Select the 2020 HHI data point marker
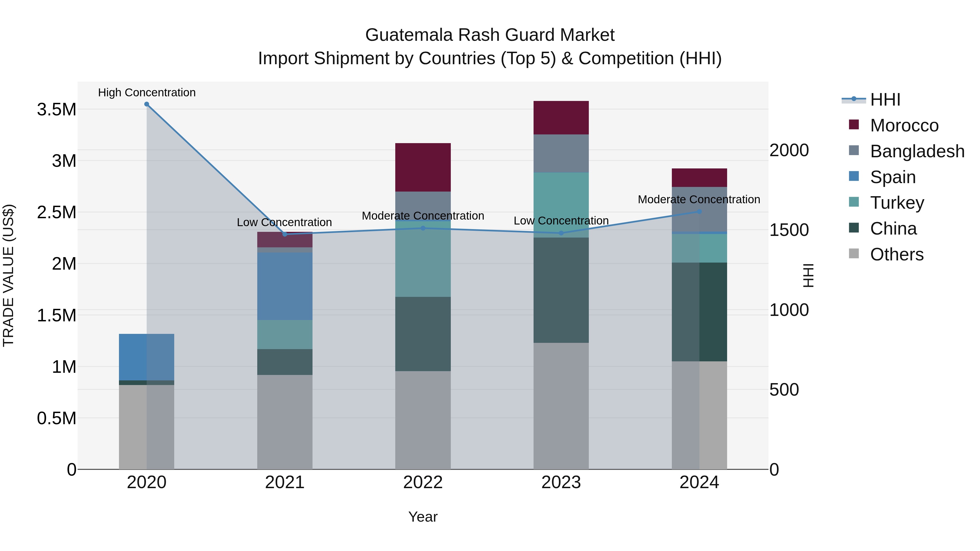Viewport: 980px width, 551px height. click(146, 104)
